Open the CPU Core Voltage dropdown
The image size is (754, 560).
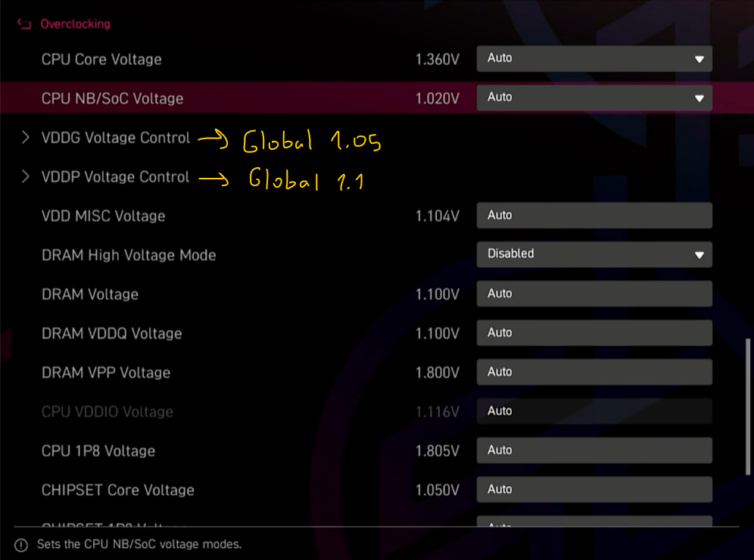click(x=594, y=58)
